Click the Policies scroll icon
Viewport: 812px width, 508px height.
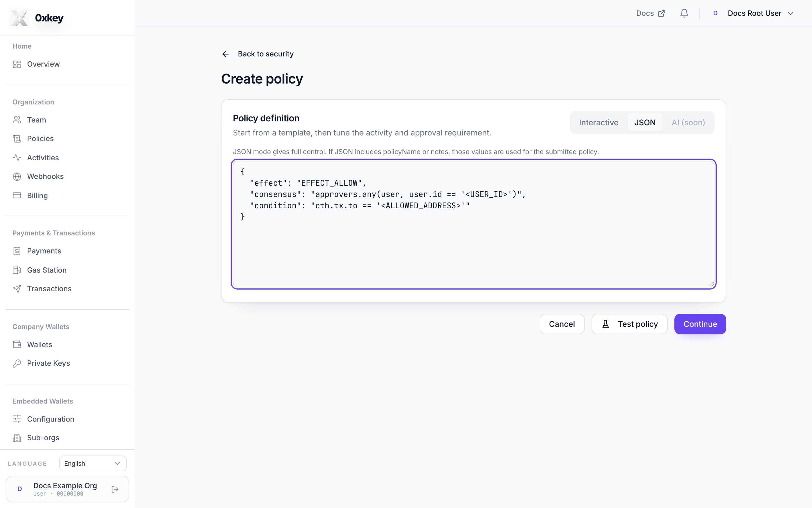17,139
